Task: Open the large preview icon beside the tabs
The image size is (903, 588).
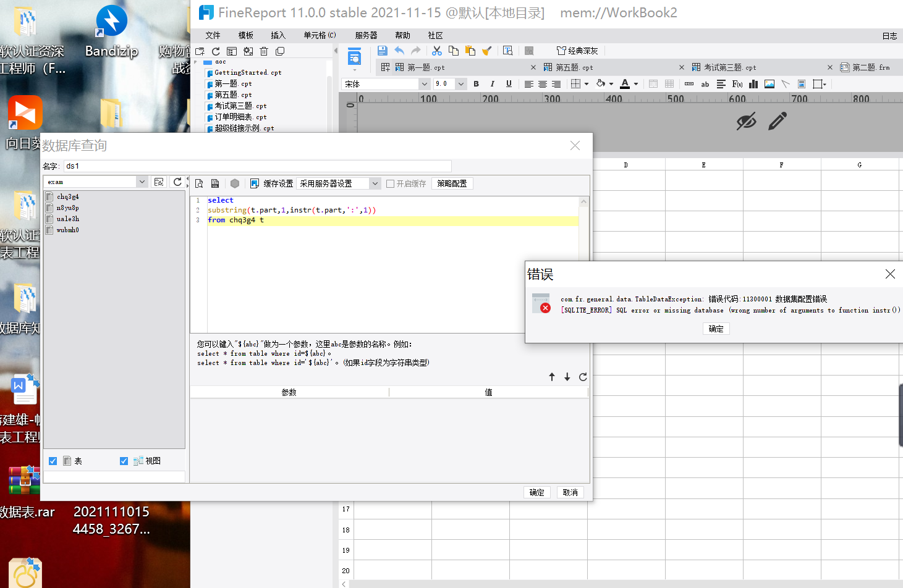Action: [x=354, y=57]
